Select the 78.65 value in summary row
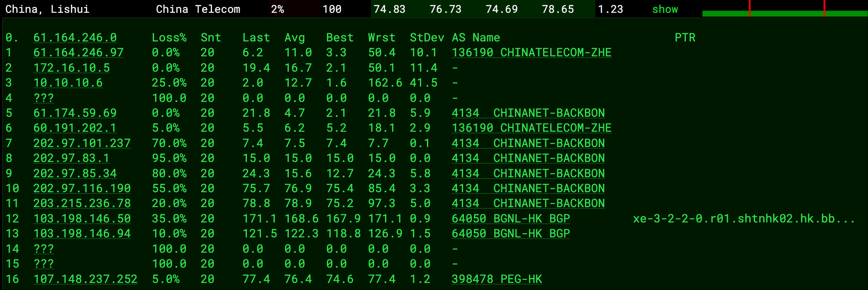 558,9
